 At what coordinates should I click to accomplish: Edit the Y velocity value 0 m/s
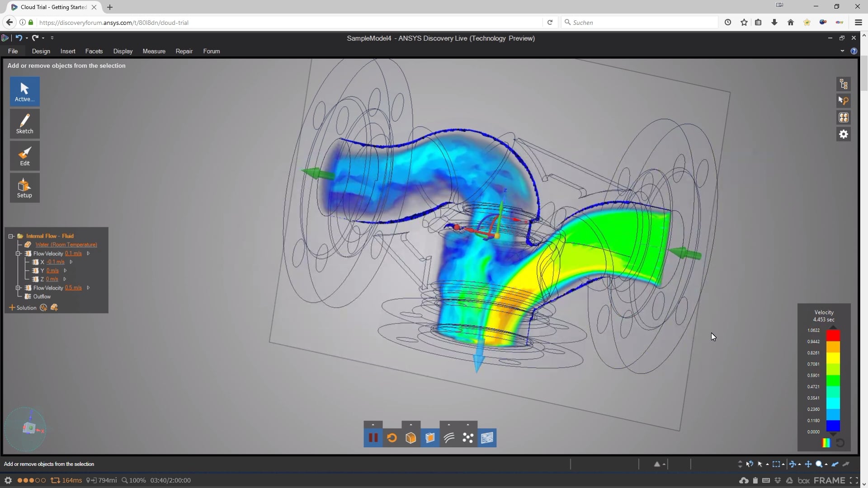tap(52, 271)
